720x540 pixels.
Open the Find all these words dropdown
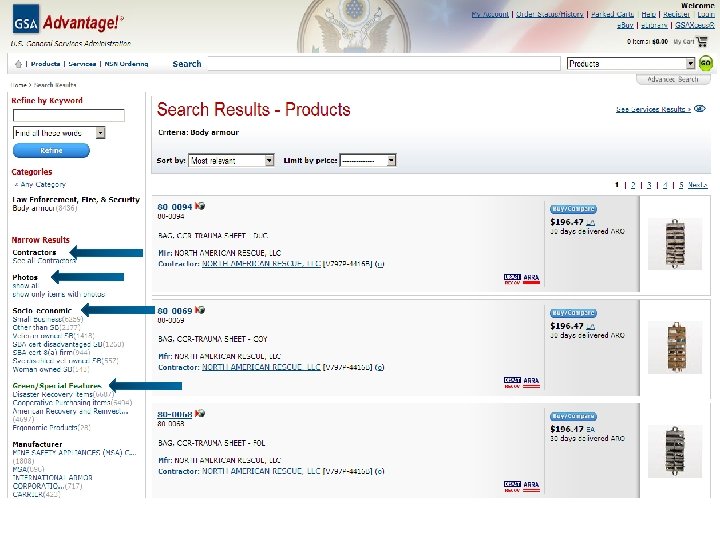(x=59, y=133)
